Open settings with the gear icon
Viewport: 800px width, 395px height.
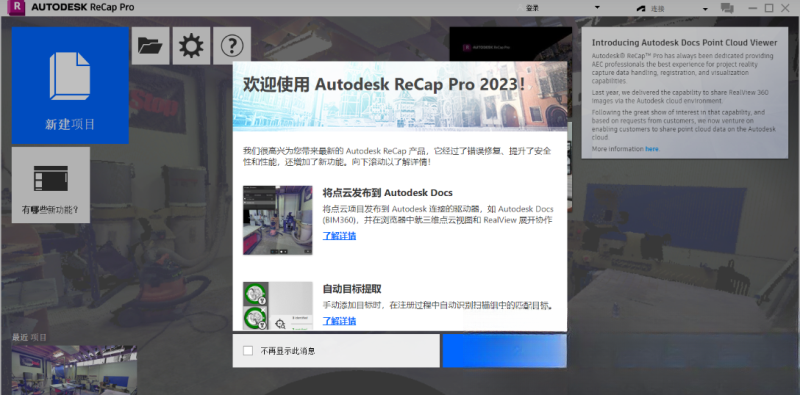191,46
